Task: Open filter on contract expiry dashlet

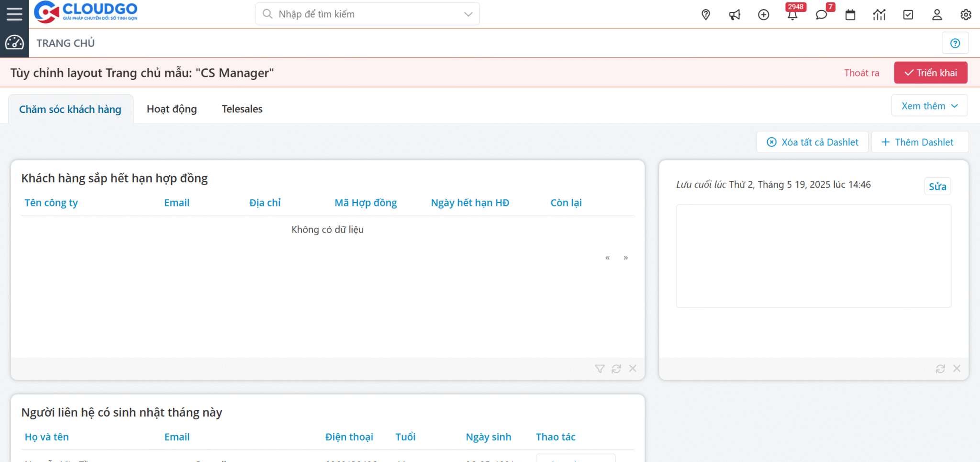Action: [x=600, y=369]
